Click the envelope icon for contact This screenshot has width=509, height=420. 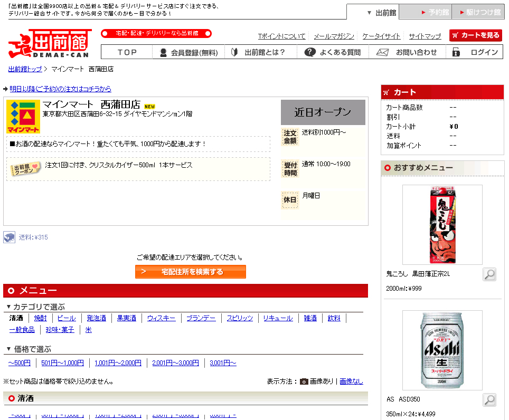(x=382, y=52)
